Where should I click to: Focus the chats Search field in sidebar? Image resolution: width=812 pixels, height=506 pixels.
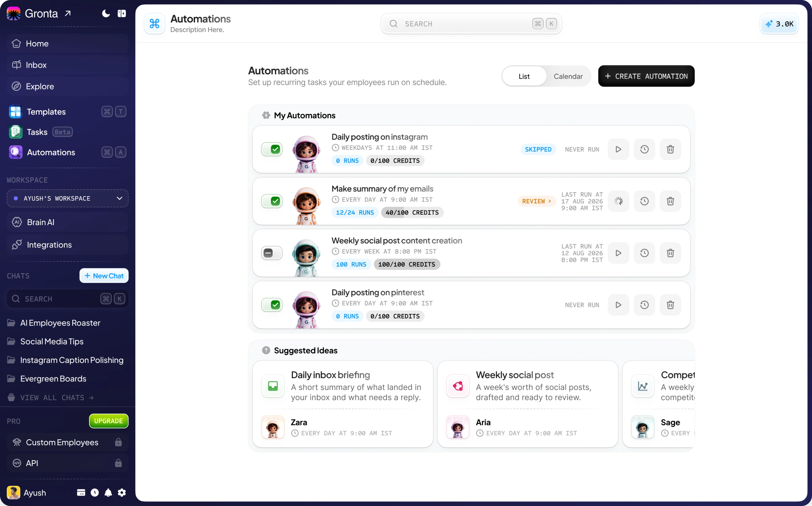(x=67, y=299)
